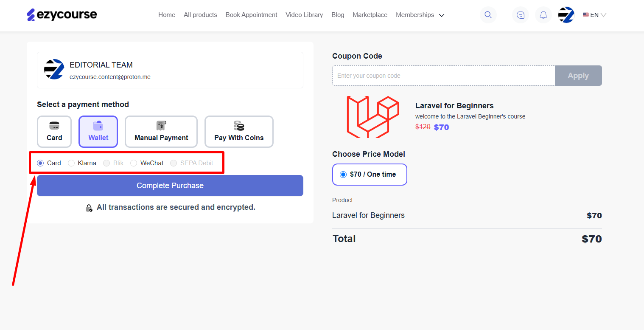The height and width of the screenshot is (330, 644).
Task: Select the Blik radio option
Action: click(x=106, y=163)
